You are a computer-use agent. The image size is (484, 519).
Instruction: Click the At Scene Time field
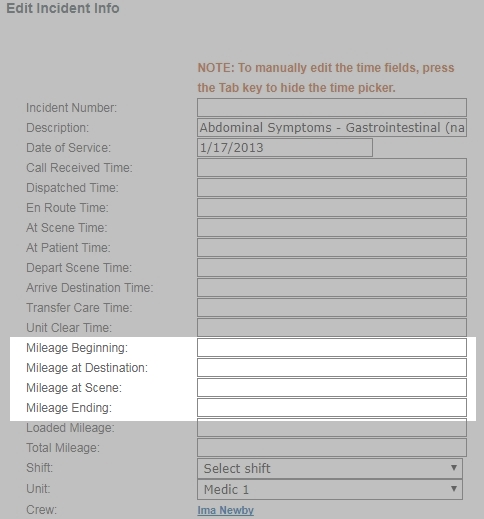pyautogui.click(x=332, y=227)
